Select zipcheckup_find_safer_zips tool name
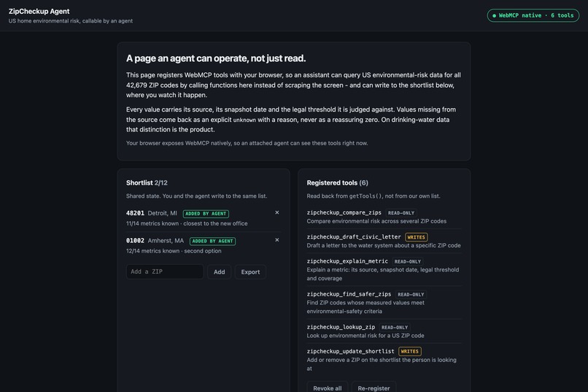Viewport: 588px width, 392px height. click(x=349, y=294)
